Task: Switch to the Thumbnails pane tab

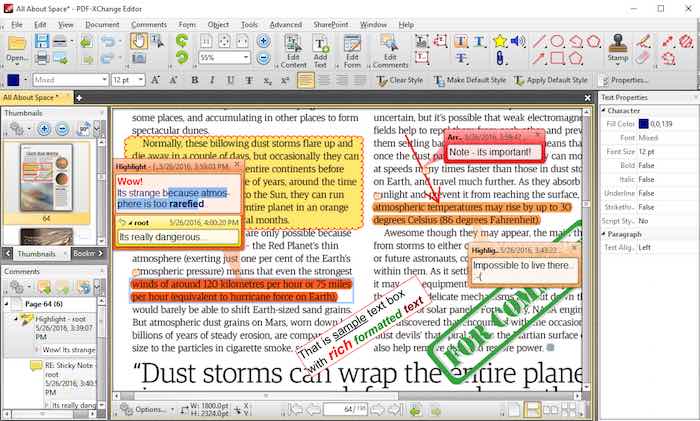Action: point(37,254)
